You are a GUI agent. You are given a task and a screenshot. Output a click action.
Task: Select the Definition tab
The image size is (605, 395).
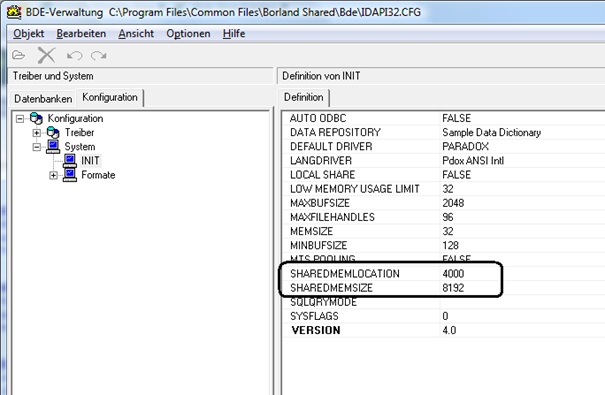coord(304,98)
